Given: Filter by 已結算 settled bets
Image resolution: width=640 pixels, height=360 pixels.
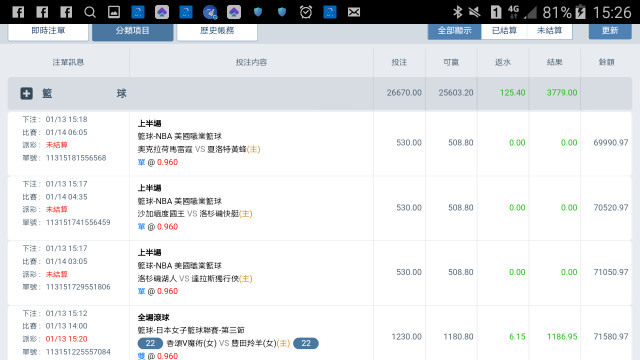Looking at the screenshot, I should pyautogui.click(x=504, y=31).
